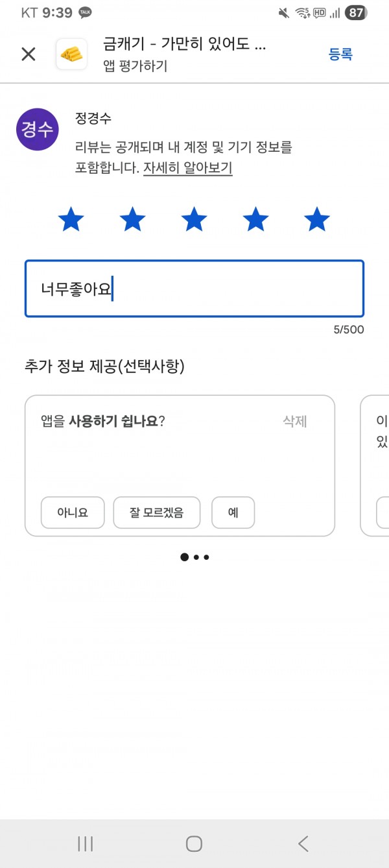Tap 등록 to submit the review

(340, 54)
